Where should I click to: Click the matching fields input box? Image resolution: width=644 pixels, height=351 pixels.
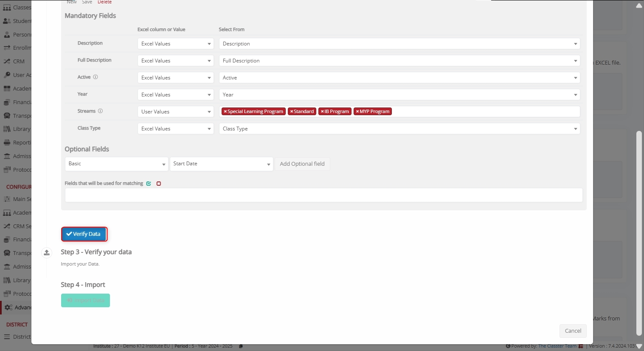[x=323, y=195]
